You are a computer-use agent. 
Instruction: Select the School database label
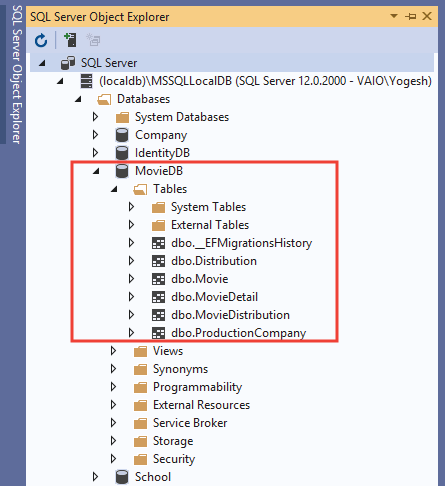[x=153, y=477]
